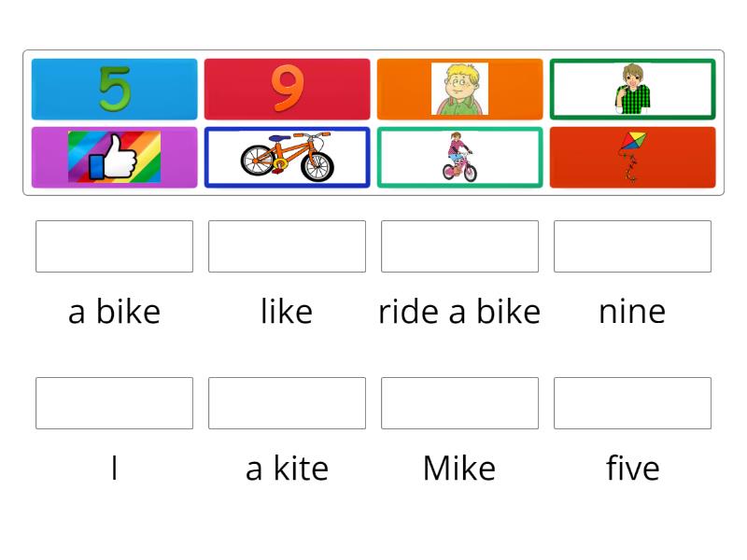Select the boy pointing to himself card

pos(632,90)
